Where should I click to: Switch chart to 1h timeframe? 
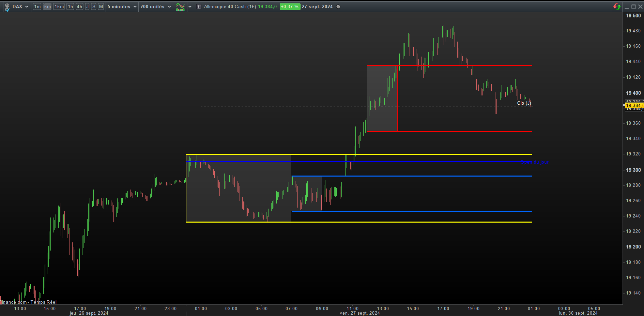coord(70,6)
